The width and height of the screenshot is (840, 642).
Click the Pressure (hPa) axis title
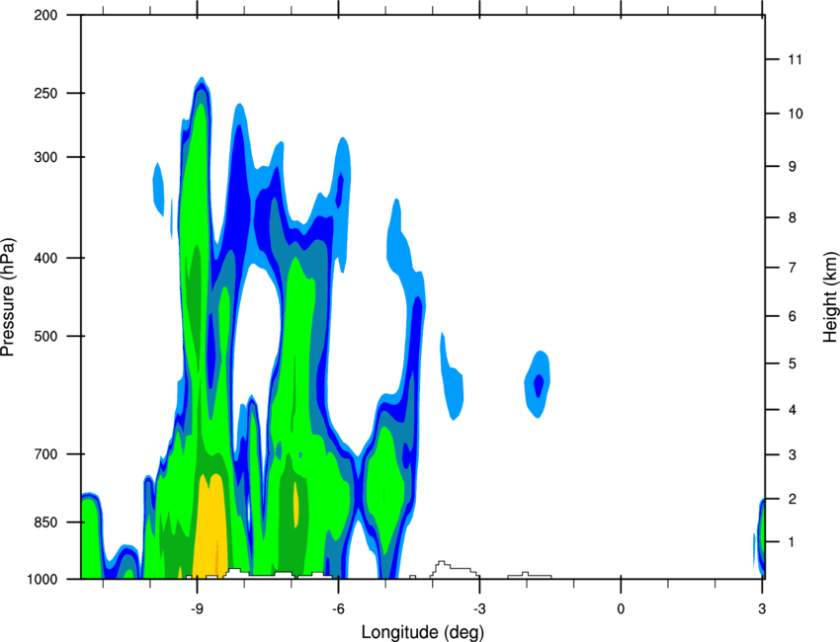tap(8, 297)
